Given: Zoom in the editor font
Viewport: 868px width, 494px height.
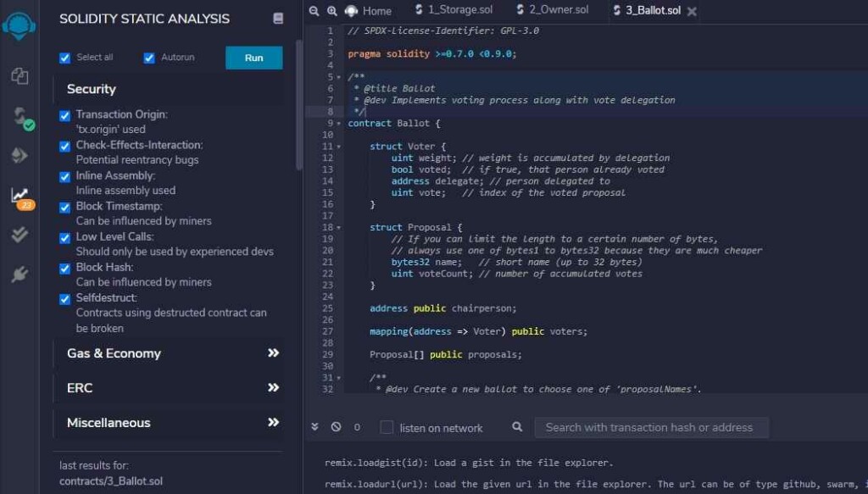Looking at the screenshot, I should coord(331,11).
